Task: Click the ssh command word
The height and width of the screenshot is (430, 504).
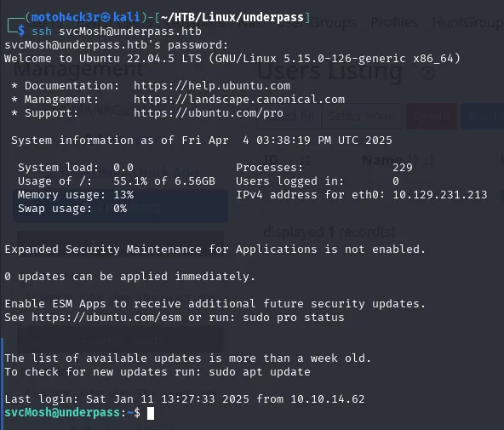Action: (42, 32)
